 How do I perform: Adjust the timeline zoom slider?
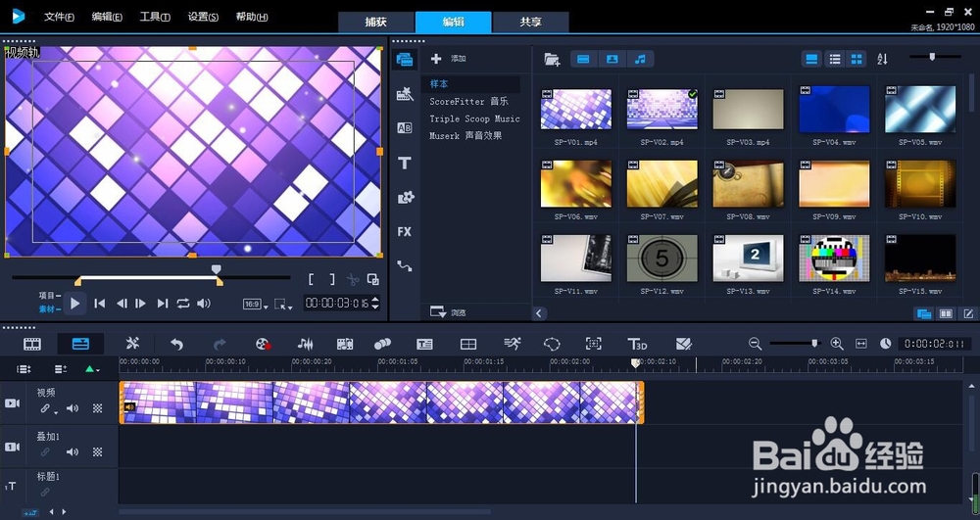tap(814, 344)
